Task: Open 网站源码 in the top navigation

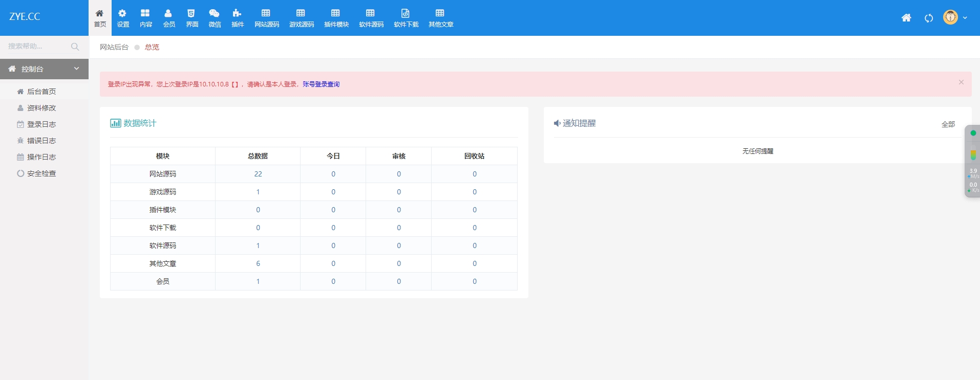Action: click(266, 18)
